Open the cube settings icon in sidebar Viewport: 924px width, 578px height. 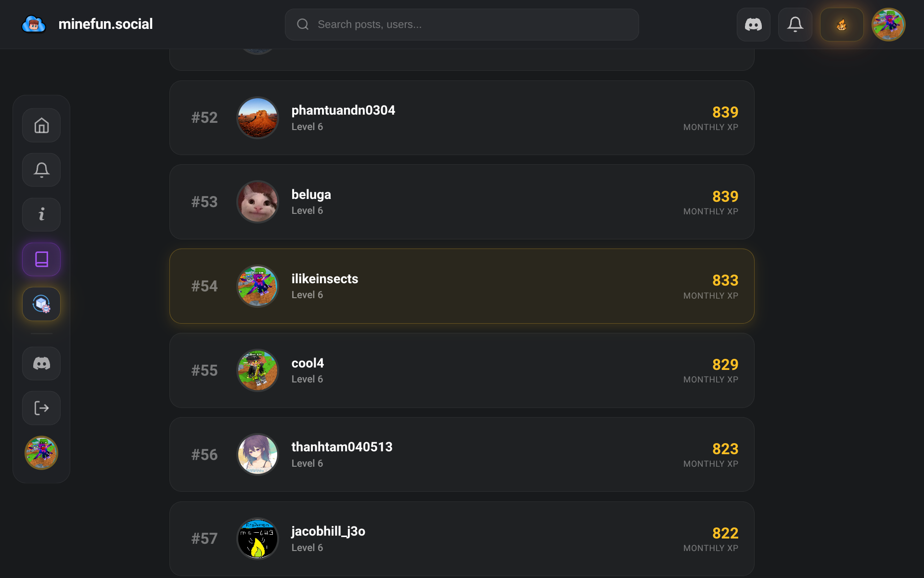tap(41, 304)
